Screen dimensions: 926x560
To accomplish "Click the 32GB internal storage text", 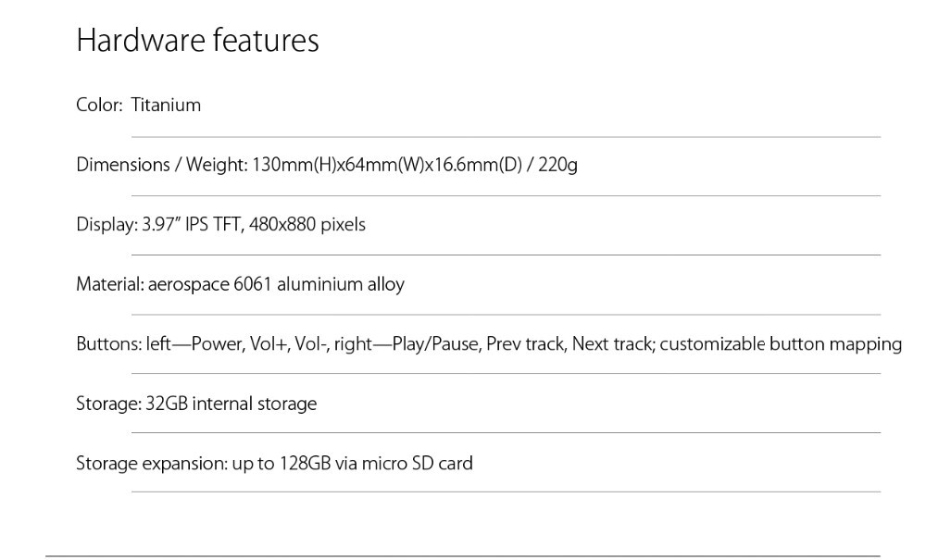I will [x=231, y=404].
